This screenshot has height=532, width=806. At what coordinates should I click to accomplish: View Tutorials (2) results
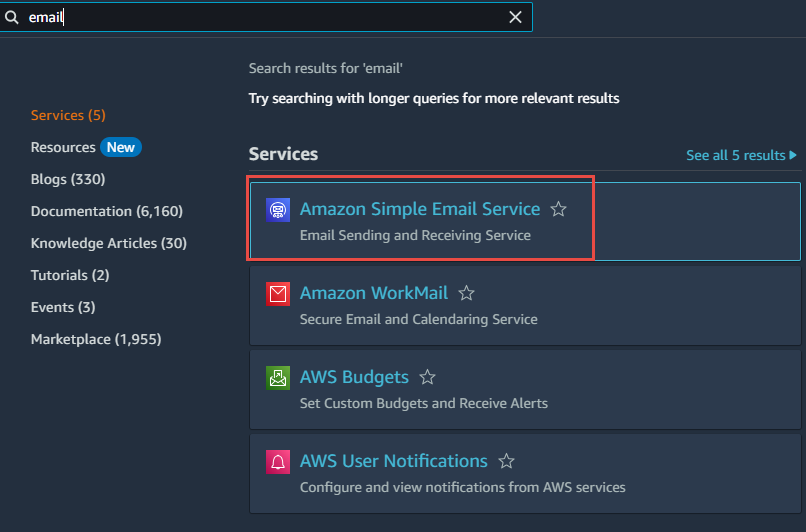(70, 276)
